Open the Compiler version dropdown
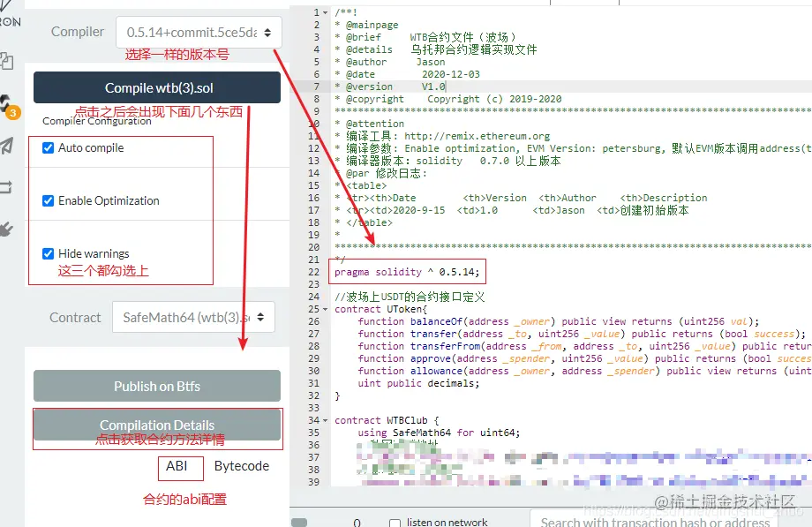 (199, 32)
